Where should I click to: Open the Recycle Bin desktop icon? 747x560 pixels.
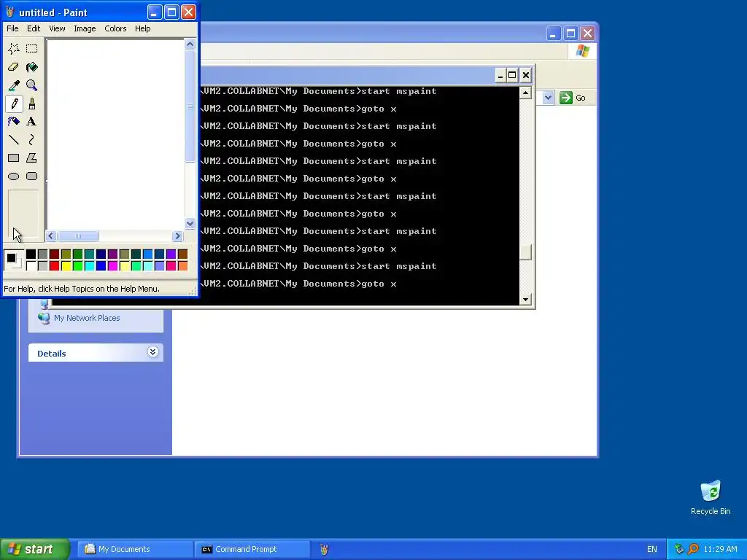pos(711,497)
